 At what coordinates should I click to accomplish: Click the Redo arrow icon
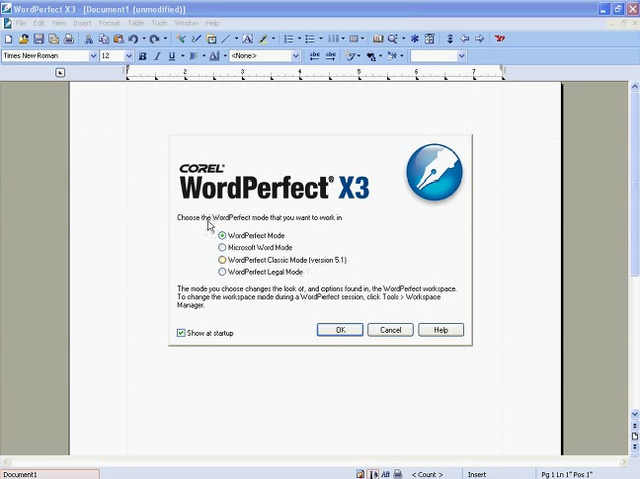pyautogui.click(x=154, y=39)
